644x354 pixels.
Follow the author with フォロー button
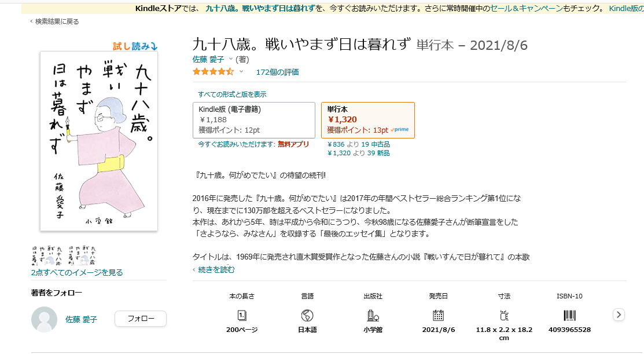pos(141,319)
